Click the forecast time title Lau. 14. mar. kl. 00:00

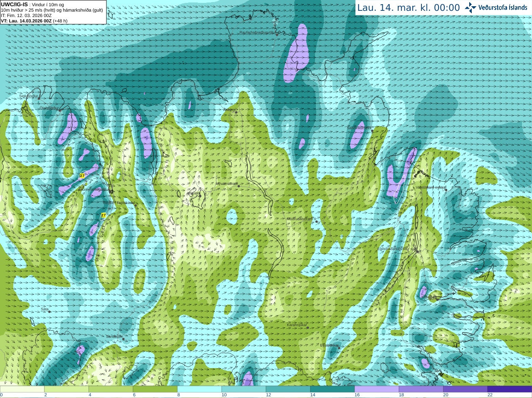[x=409, y=8]
